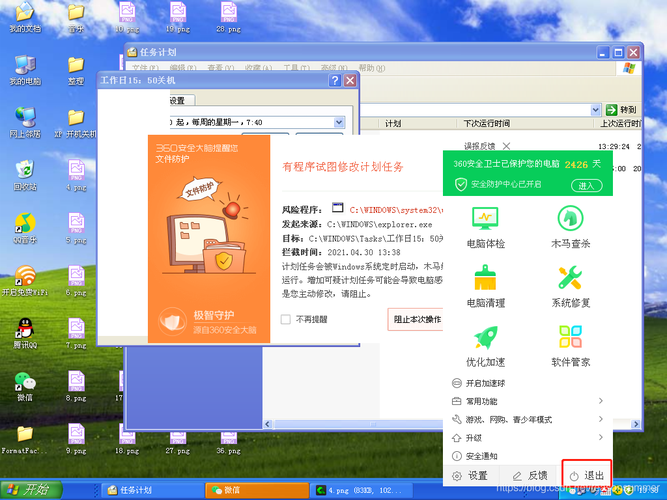Switch to 4.png taskbar button
Viewport: 667px width, 500px height.
(362, 490)
